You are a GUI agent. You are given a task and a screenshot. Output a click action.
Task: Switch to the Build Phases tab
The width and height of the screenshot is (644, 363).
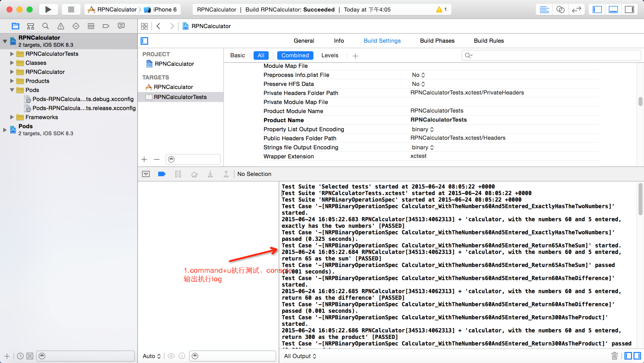pos(437,41)
